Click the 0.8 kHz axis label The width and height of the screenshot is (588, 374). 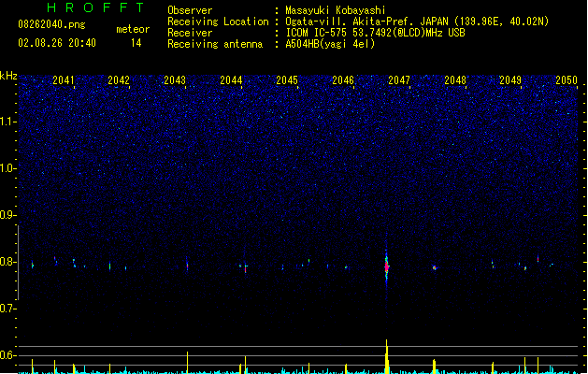7,262
